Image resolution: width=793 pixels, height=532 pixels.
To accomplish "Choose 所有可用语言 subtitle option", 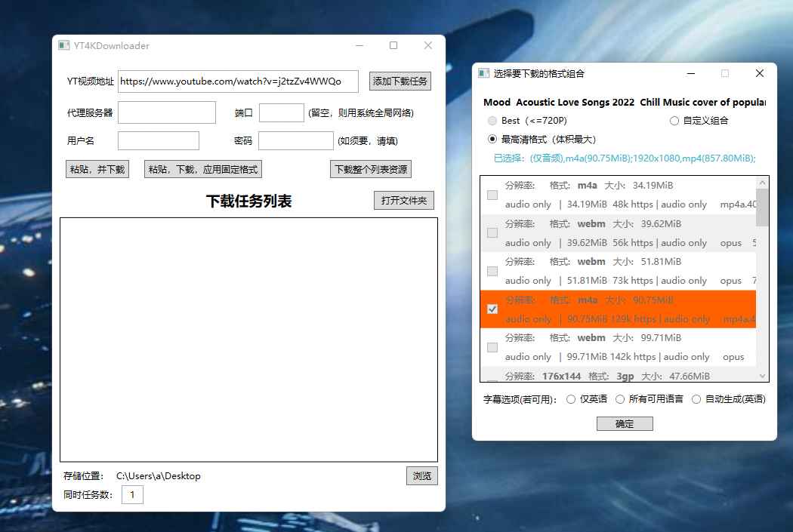I will pyautogui.click(x=618, y=399).
